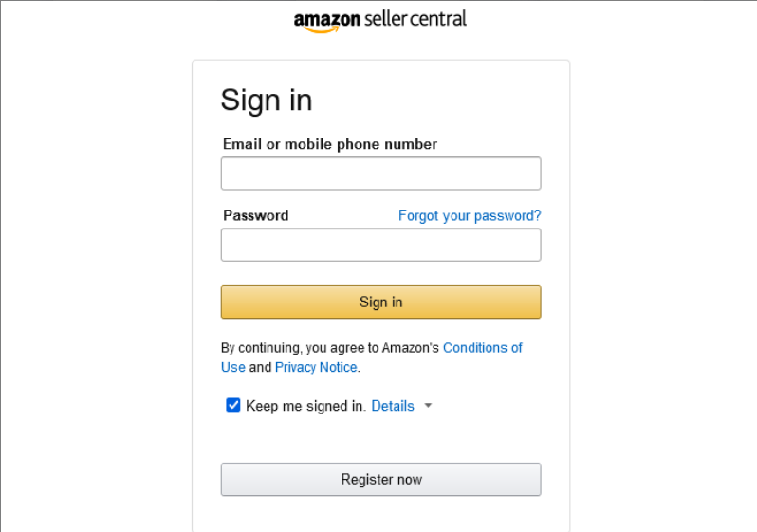This screenshot has height=532, width=757.
Task: Click the "amazon" wordmark in header
Action: click(x=327, y=19)
